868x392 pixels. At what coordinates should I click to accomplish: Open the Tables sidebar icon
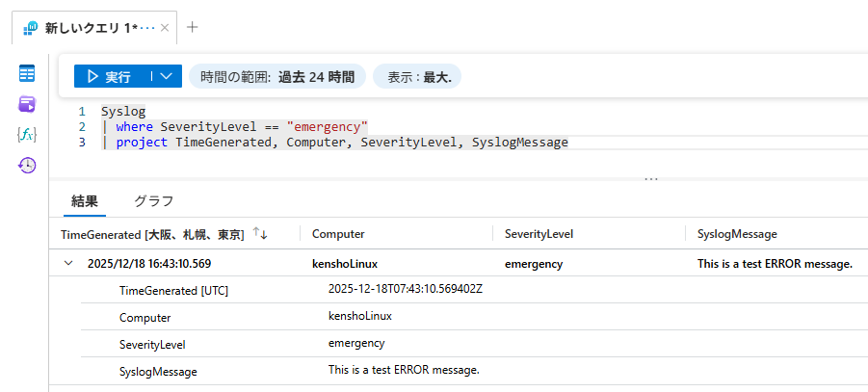coord(27,73)
